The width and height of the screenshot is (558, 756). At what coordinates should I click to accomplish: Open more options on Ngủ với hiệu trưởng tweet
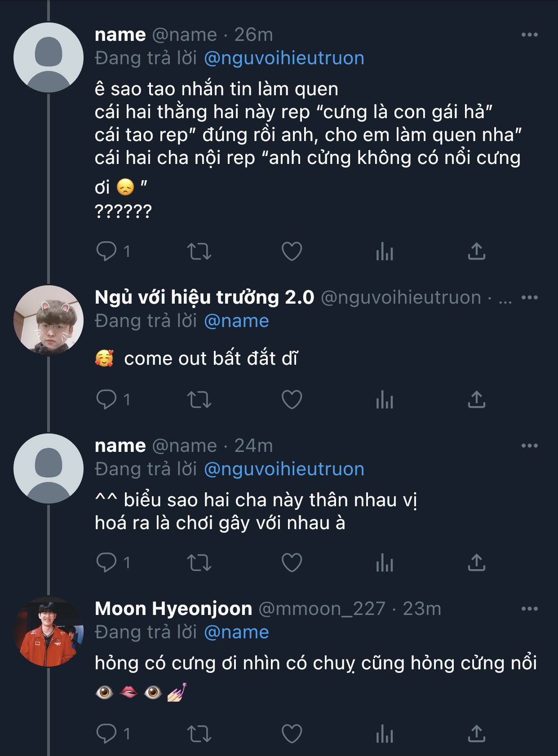tap(530, 297)
